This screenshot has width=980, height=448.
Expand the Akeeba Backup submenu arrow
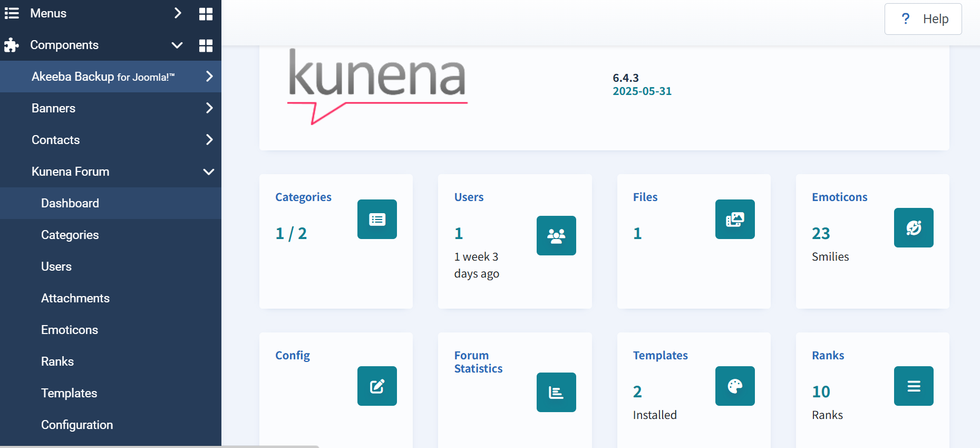click(x=209, y=77)
